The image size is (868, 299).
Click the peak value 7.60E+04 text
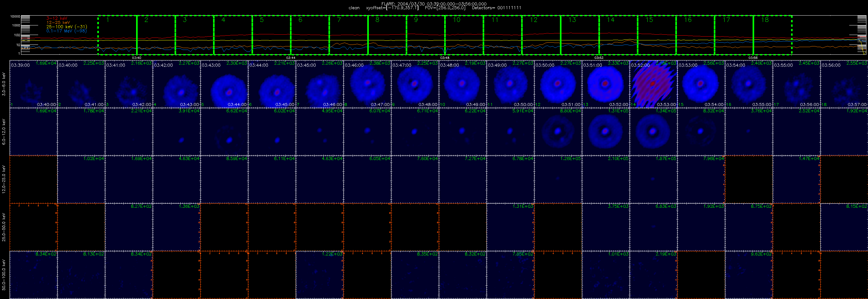[427, 158]
